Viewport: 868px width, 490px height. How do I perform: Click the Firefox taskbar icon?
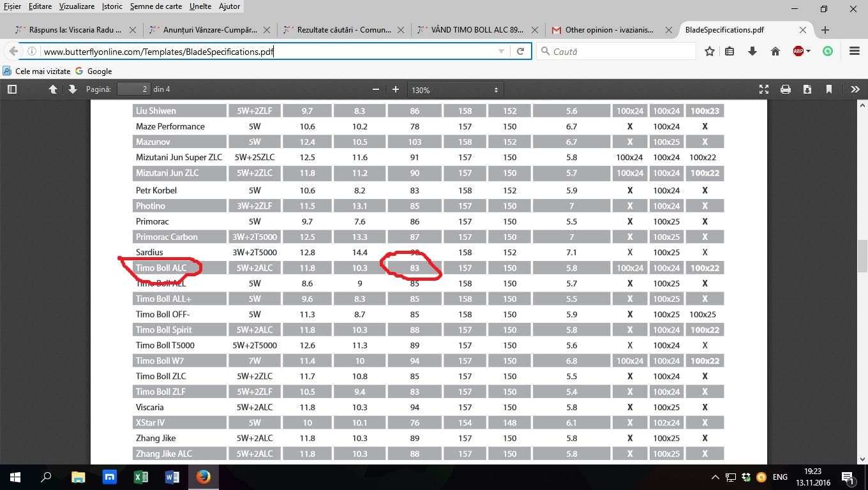204,477
